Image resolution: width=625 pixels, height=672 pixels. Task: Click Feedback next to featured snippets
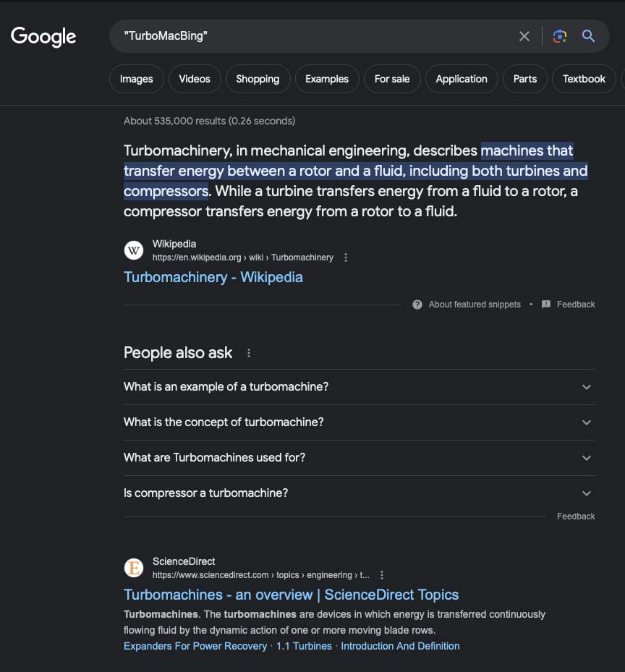[575, 305]
